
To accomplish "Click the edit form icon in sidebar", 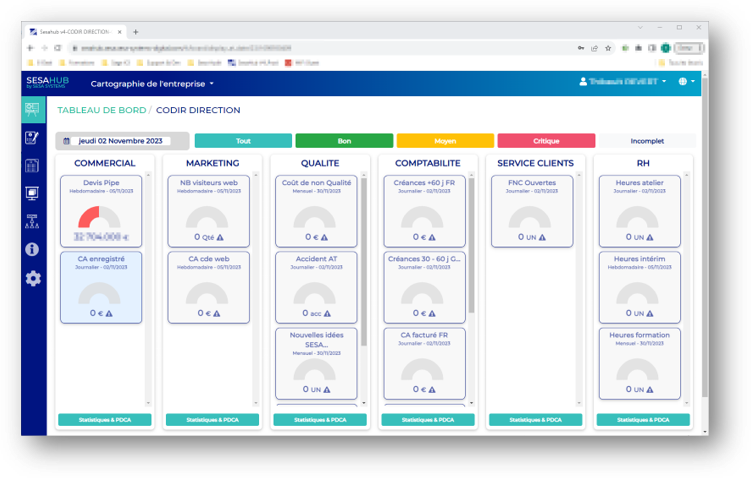I will pos(33,138).
